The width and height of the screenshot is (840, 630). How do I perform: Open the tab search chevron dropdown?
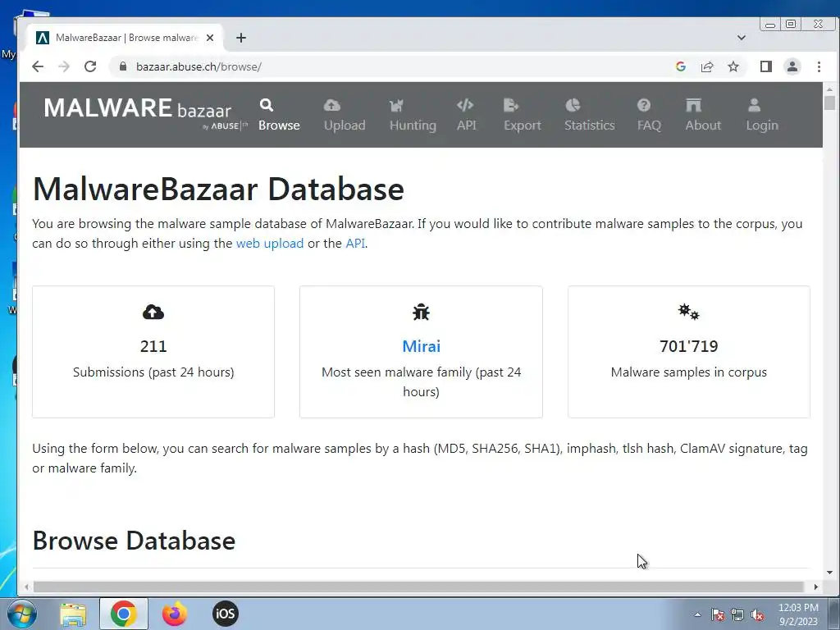coord(742,38)
